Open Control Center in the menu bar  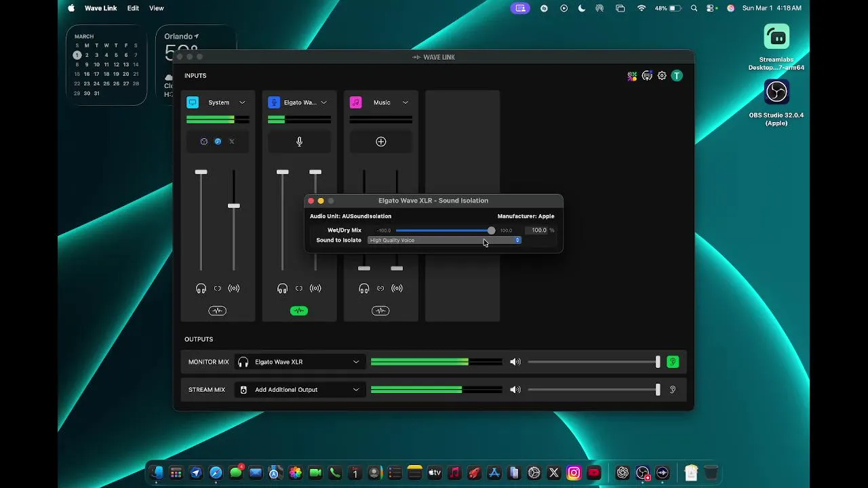coord(711,8)
